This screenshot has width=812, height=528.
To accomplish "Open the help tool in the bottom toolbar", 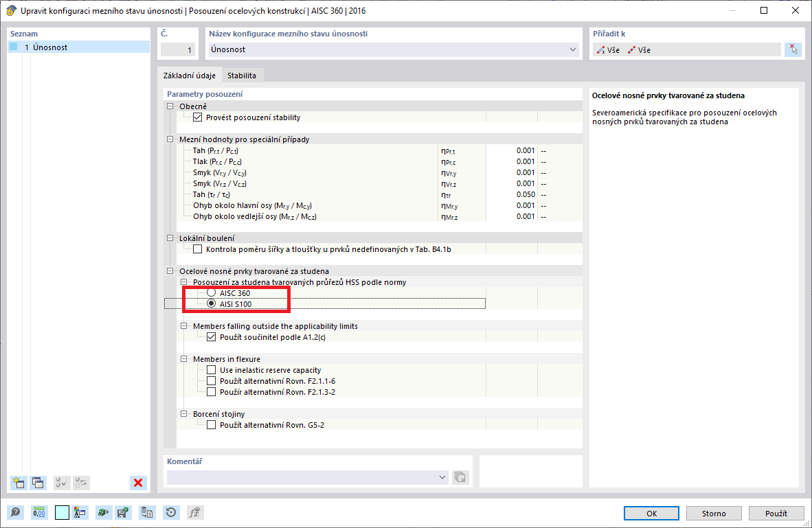I will click(14, 512).
